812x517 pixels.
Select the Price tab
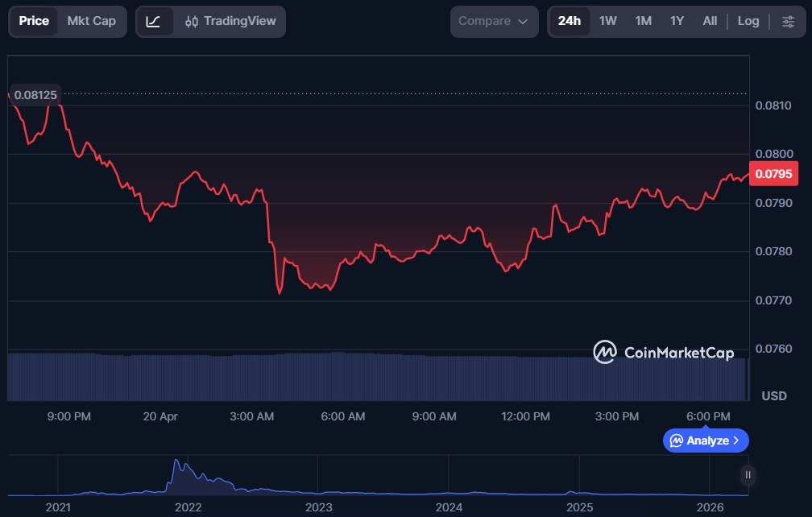pyautogui.click(x=34, y=21)
